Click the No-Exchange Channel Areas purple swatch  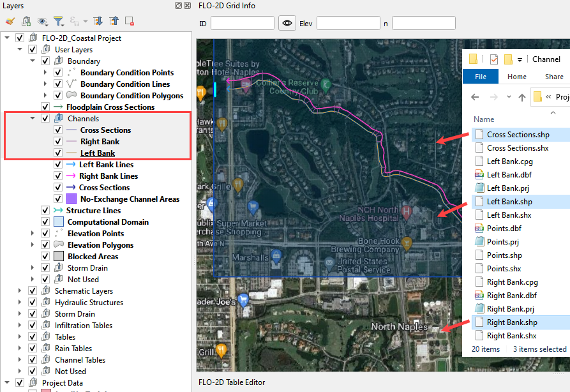(71, 199)
